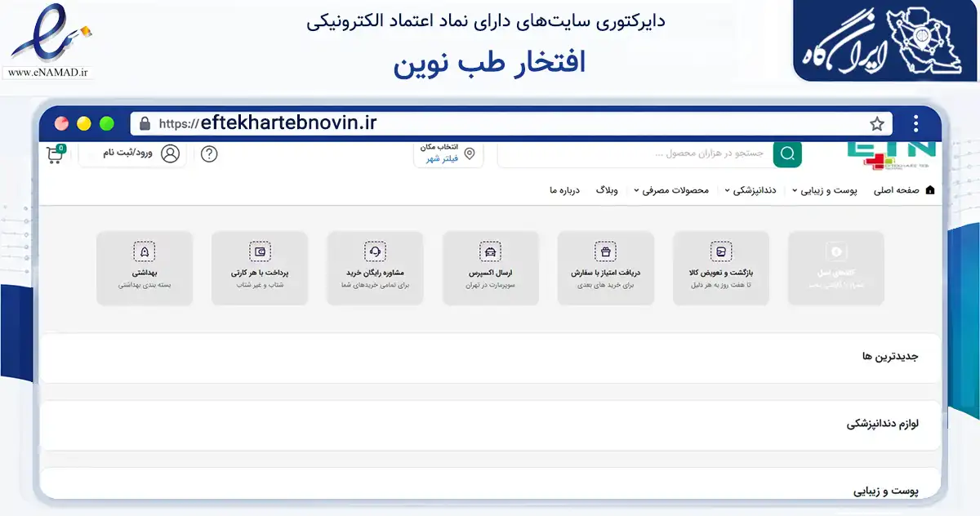The image size is (980, 516).
Task: Click the ETN site logo
Action: pyautogui.click(x=891, y=156)
